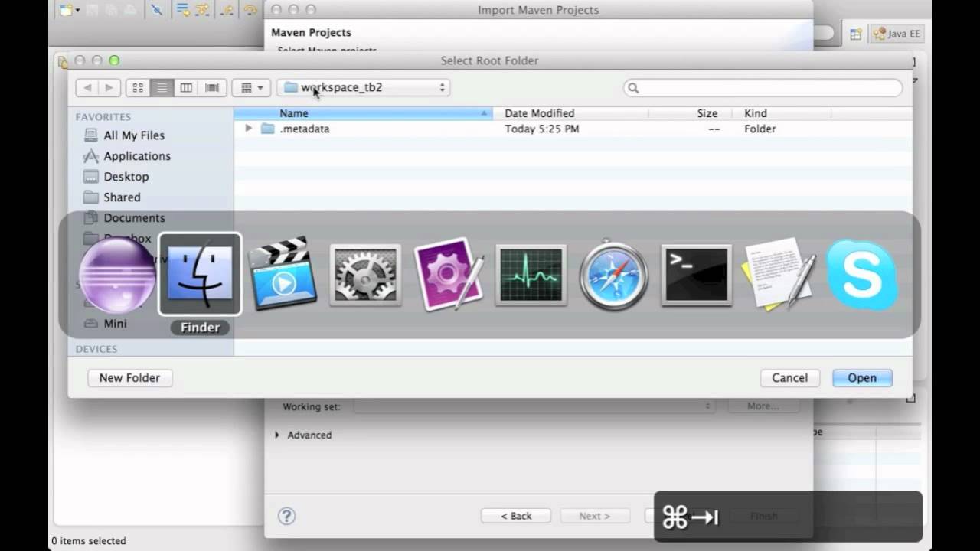Screen dimensions: 980x551
Task: Click the search field in folder dialog
Action: pos(763,88)
